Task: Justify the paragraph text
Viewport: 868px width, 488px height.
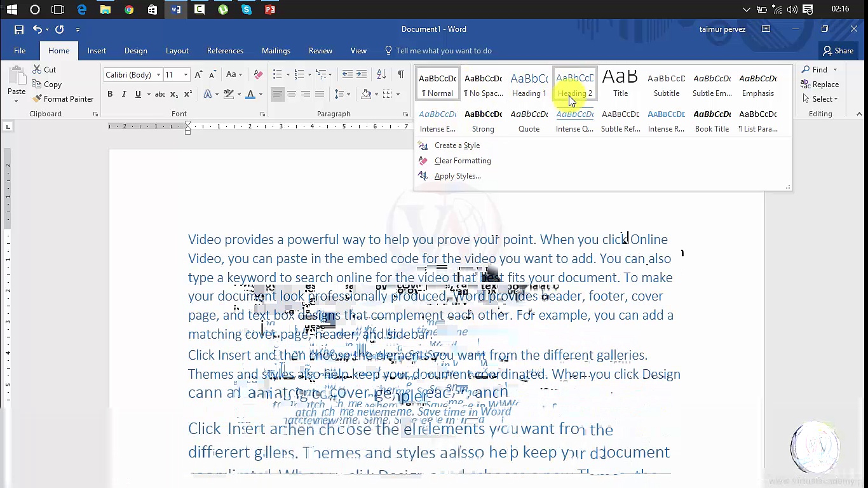Action: coord(320,94)
